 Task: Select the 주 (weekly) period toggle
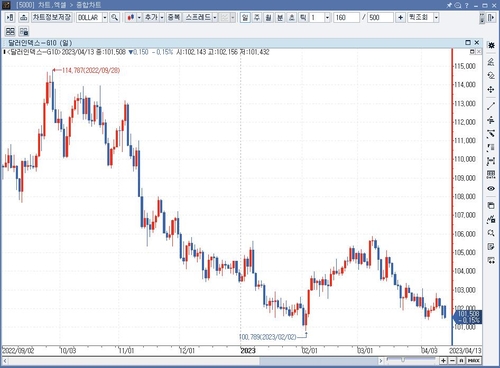257,17
